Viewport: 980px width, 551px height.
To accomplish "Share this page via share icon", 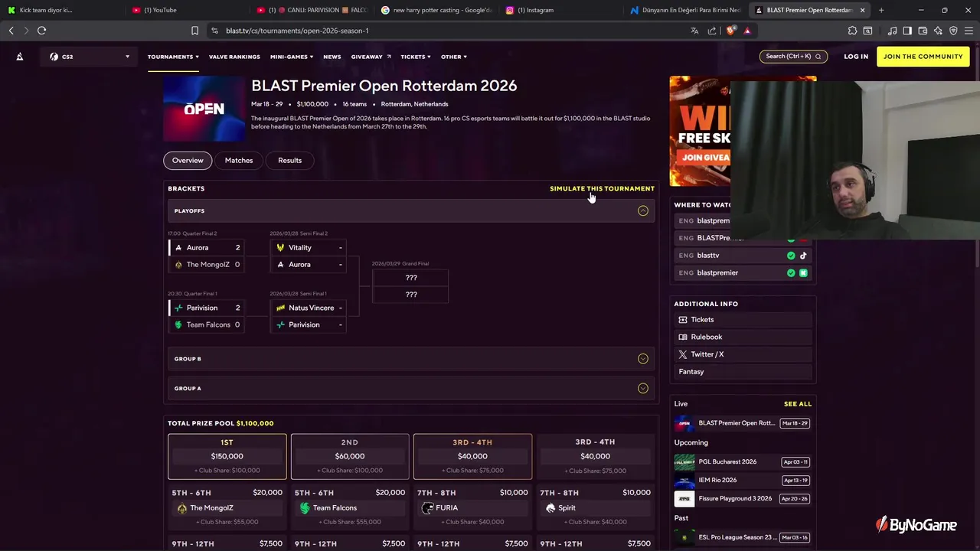I will [712, 31].
